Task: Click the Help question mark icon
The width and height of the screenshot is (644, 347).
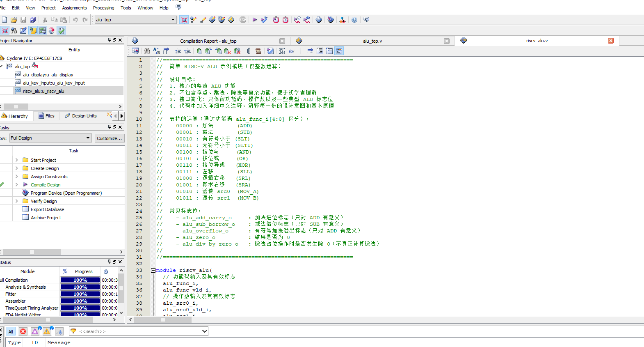Action: 354,20
